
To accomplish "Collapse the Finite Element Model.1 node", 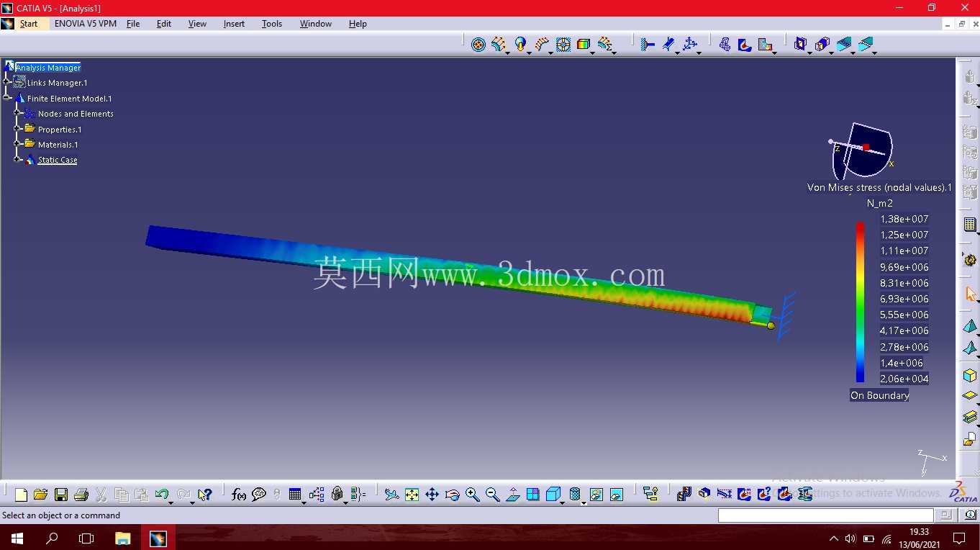I will click(7, 99).
